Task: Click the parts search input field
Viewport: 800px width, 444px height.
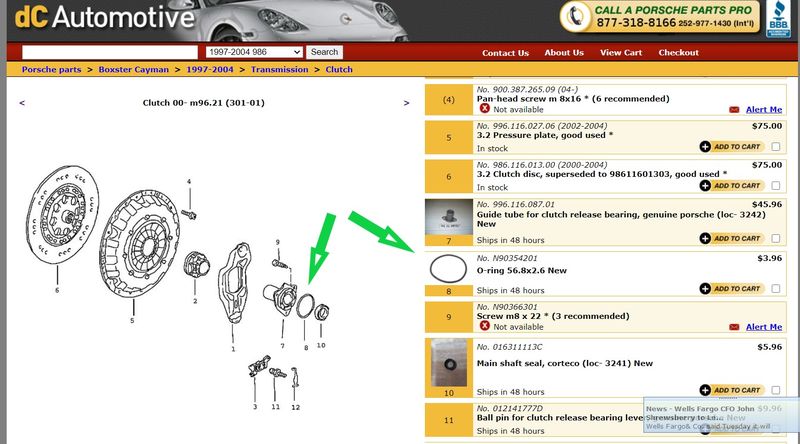Action: 110,52
